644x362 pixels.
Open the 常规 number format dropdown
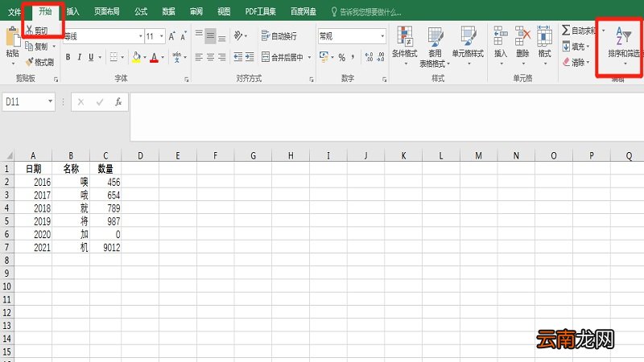[x=382, y=36]
